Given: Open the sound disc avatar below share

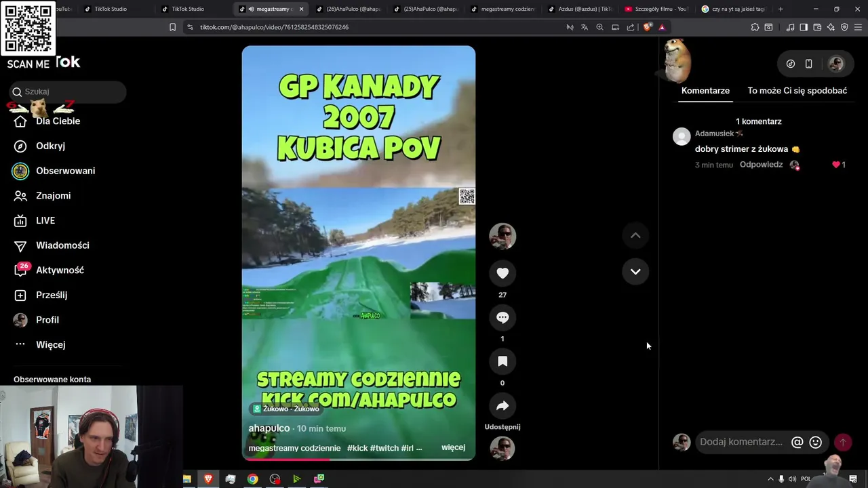Looking at the screenshot, I should [x=502, y=448].
